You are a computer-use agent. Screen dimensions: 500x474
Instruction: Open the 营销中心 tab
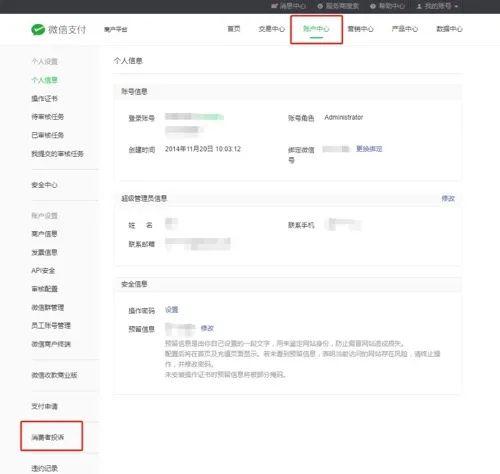[x=360, y=29]
